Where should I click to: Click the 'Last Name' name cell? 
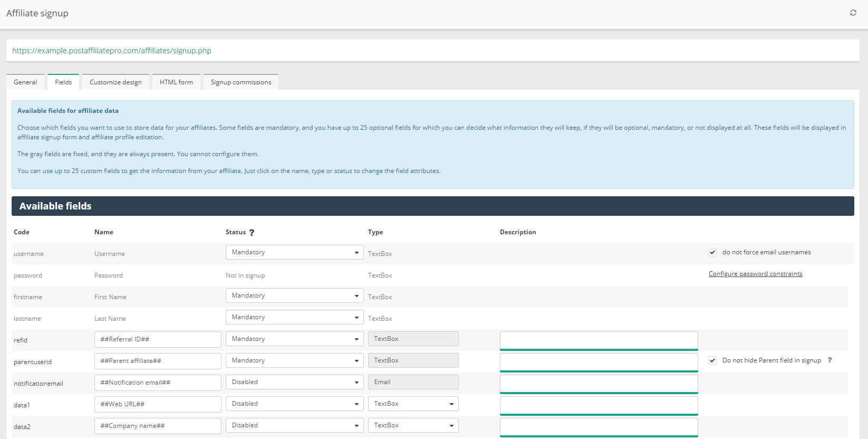point(110,319)
